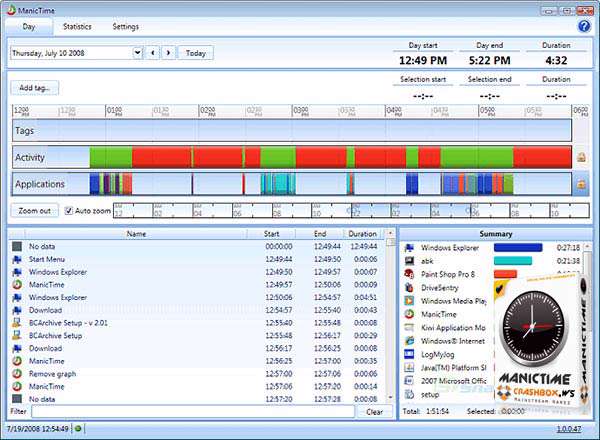Open the date picker dropdown
This screenshot has height=440, width=600.
(138, 53)
